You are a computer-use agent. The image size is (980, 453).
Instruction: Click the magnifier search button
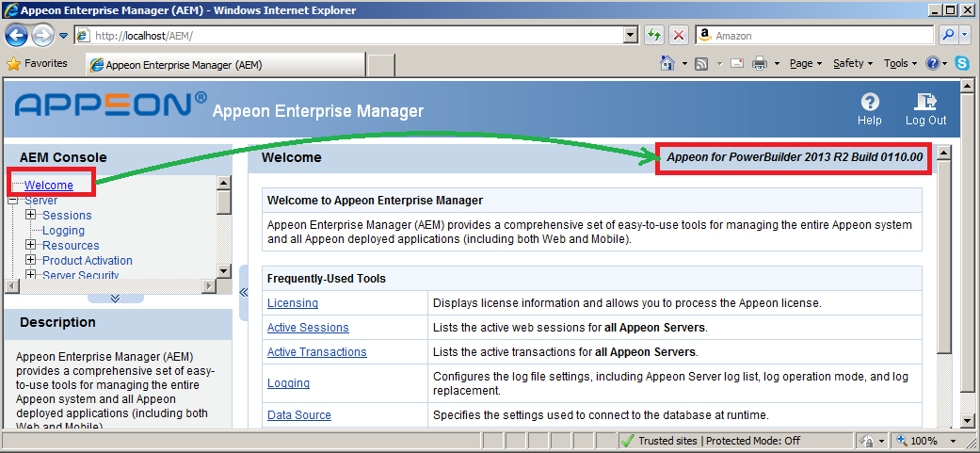[949, 36]
